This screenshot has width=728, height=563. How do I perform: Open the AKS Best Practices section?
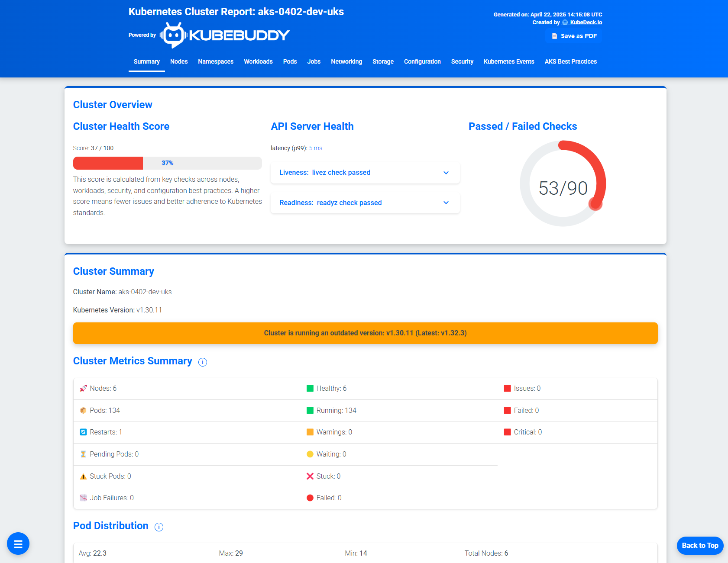coord(571,61)
